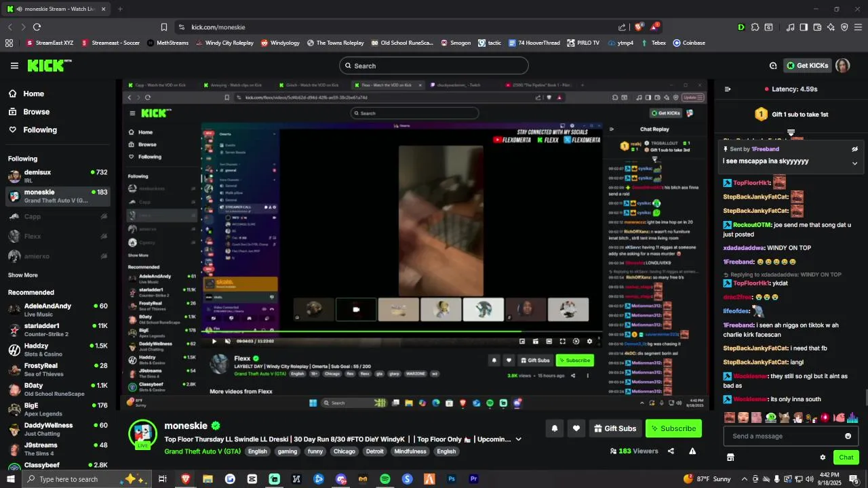
Task: Open chat settings gear icon
Action: (823, 457)
